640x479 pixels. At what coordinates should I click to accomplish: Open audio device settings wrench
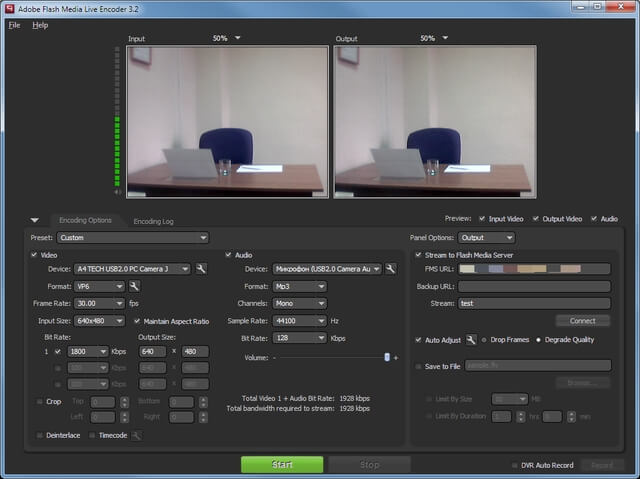click(391, 268)
